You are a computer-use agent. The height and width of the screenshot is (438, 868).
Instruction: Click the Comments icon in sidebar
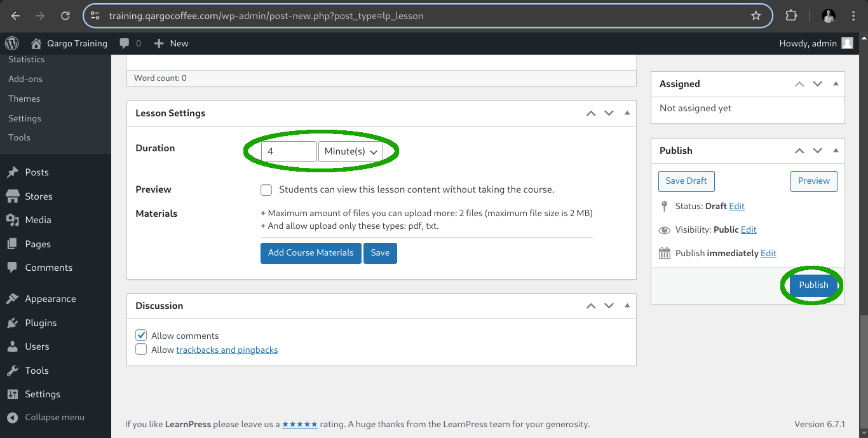coord(12,268)
